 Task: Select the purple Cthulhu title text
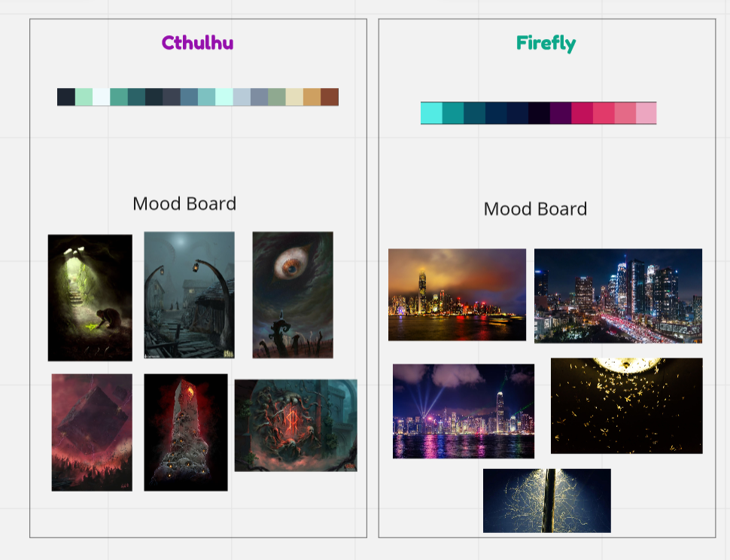pos(197,43)
